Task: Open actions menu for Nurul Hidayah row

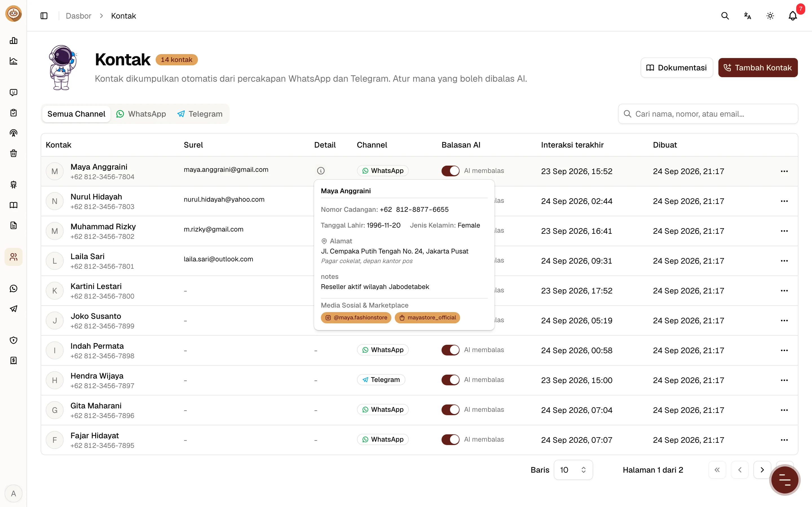Action: point(784,201)
